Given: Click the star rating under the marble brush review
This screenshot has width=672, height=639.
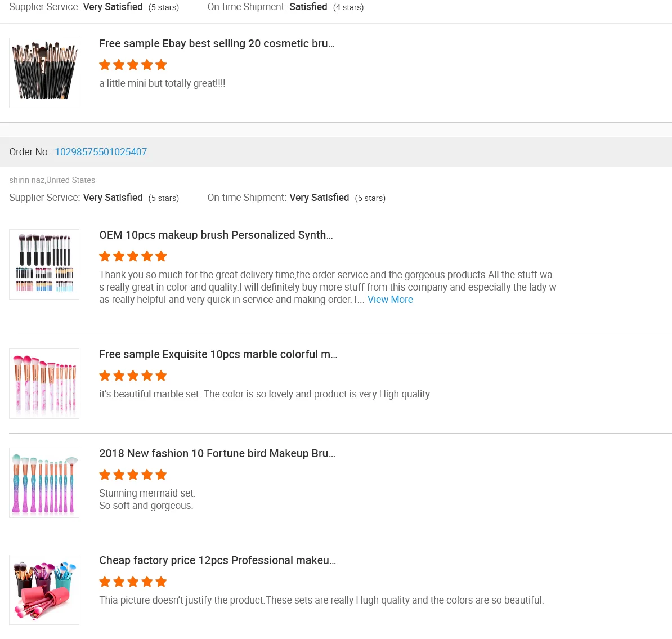Looking at the screenshot, I should [x=133, y=376].
